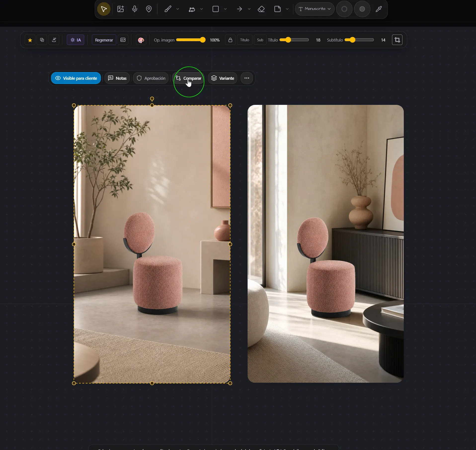Open the Manuscrita font dropdown
This screenshot has height=450, width=476.
315,9
